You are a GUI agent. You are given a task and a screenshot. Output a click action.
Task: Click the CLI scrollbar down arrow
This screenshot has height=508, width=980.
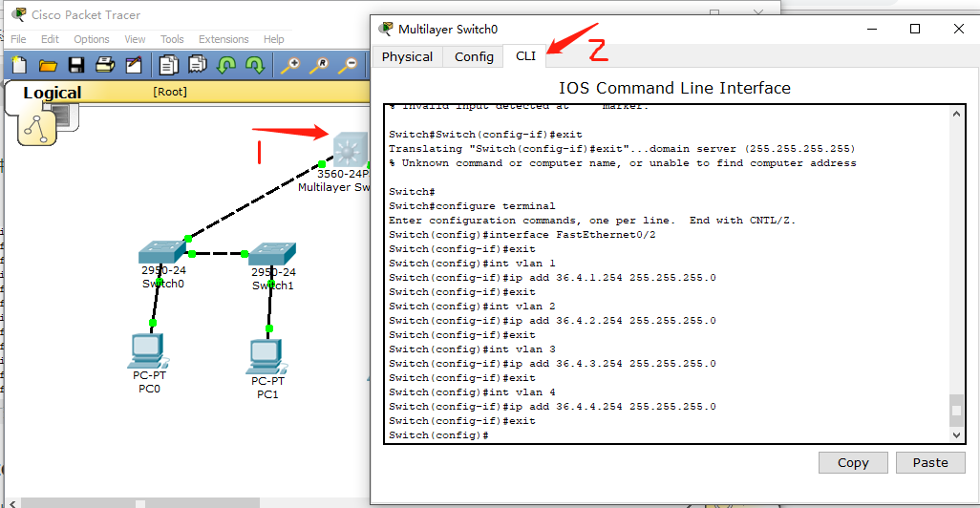tap(956, 434)
